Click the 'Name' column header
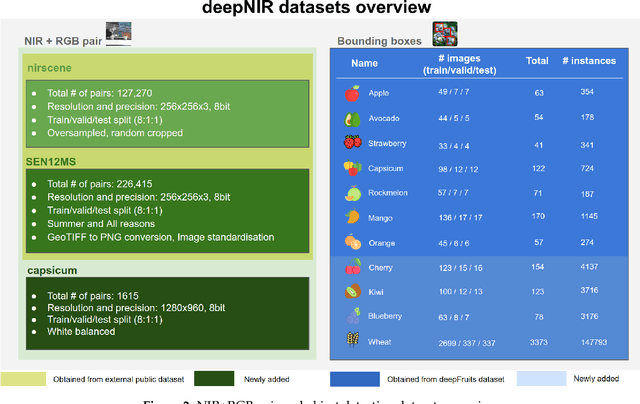This screenshot has width=640, height=404. 364,63
